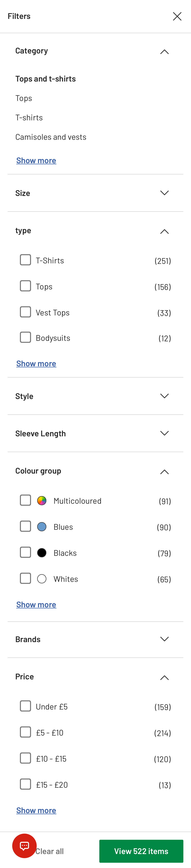
Task: Close the Filters panel
Action: (177, 16)
